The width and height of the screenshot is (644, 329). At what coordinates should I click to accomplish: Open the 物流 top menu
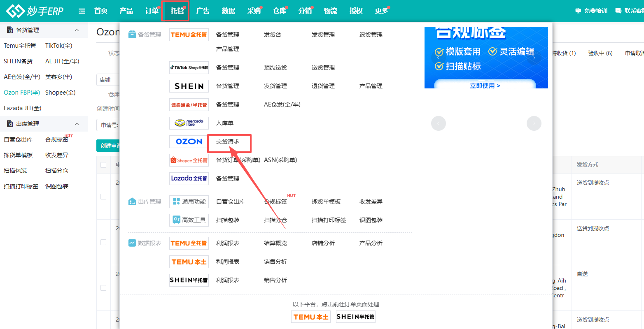(x=331, y=11)
